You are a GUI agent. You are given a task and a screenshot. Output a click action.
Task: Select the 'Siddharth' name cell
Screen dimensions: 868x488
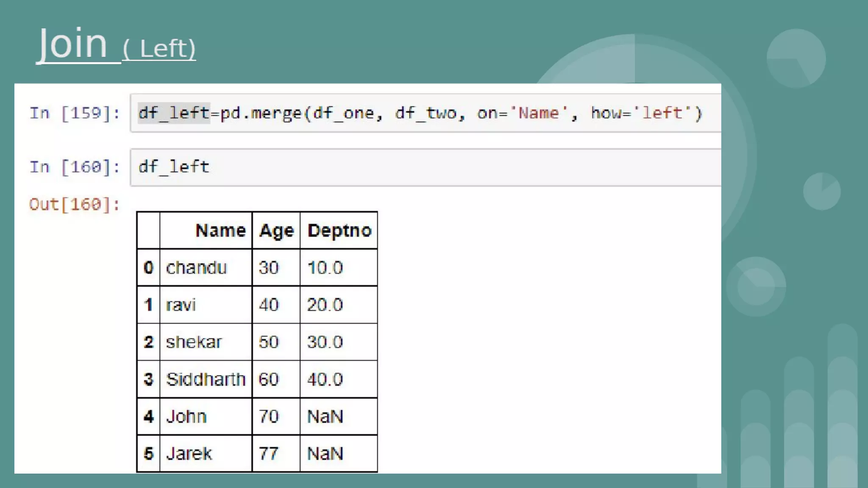click(x=206, y=379)
